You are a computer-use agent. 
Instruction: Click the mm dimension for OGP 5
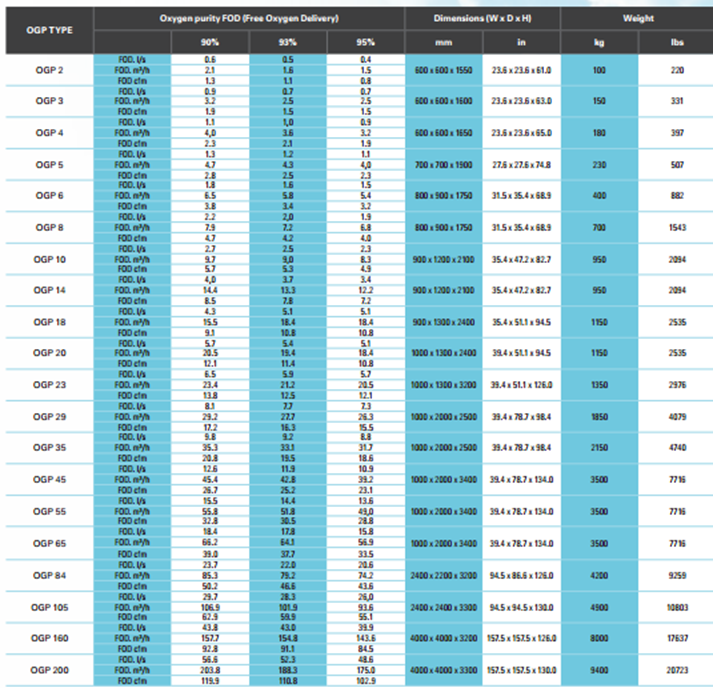444,165
